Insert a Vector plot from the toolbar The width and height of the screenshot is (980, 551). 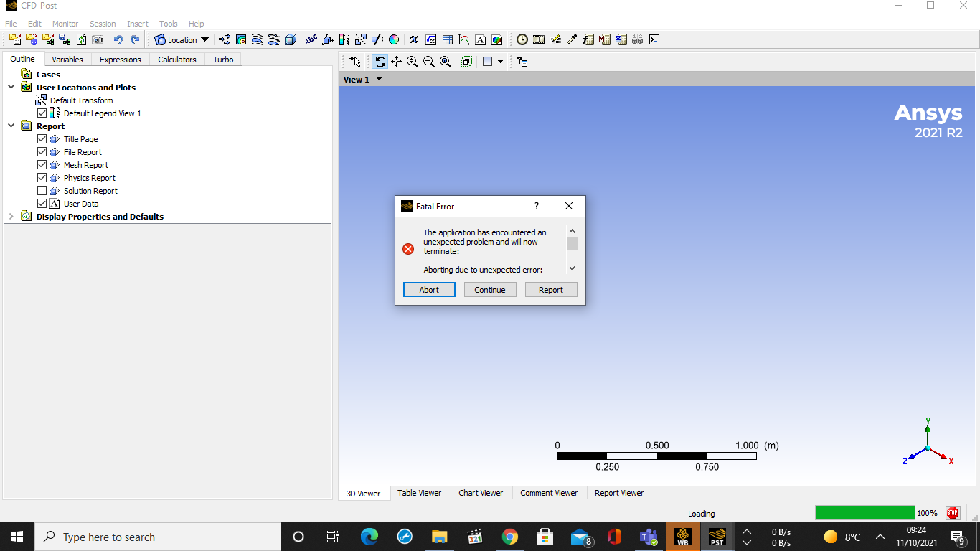point(225,40)
